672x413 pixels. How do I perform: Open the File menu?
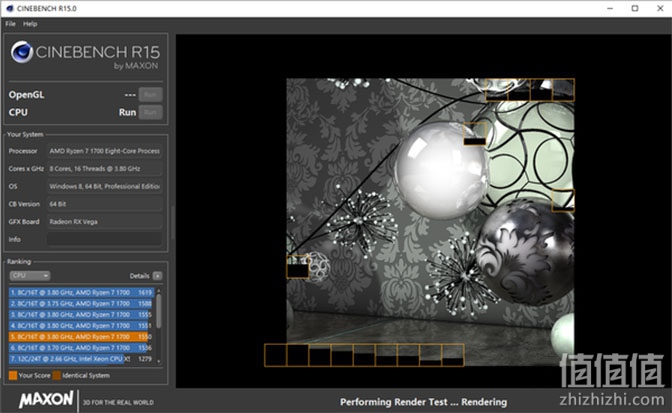[10, 24]
